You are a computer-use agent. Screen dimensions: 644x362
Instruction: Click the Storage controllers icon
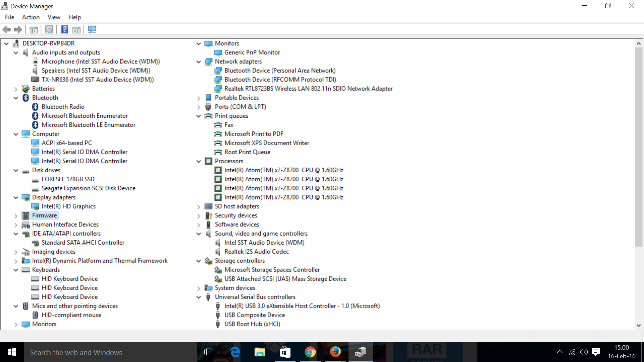[x=209, y=260]
